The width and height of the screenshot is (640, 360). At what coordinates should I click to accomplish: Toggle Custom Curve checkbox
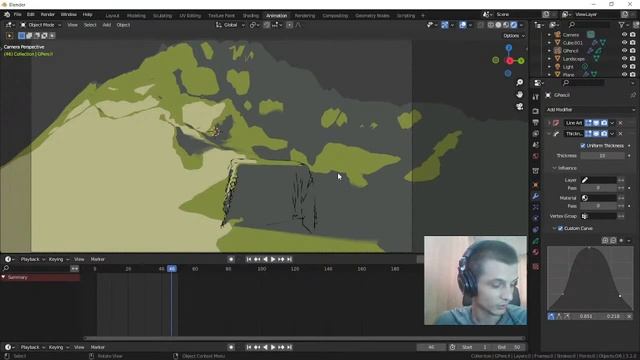(x=560, y=229)
